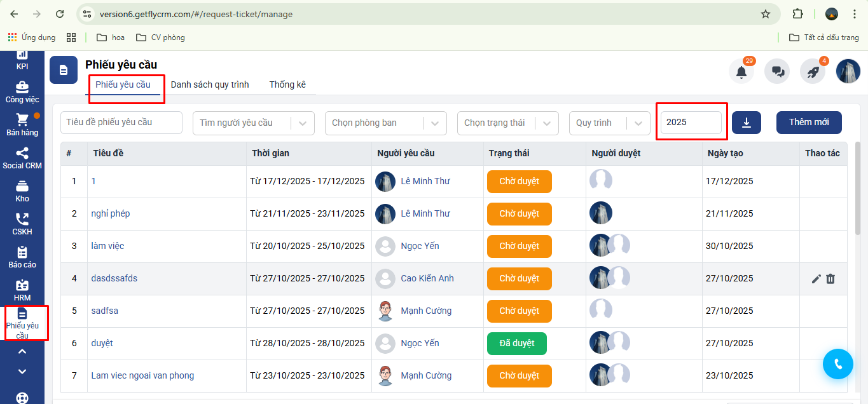Click the download export icon button
868x404 pixels.
click(747, 123)
